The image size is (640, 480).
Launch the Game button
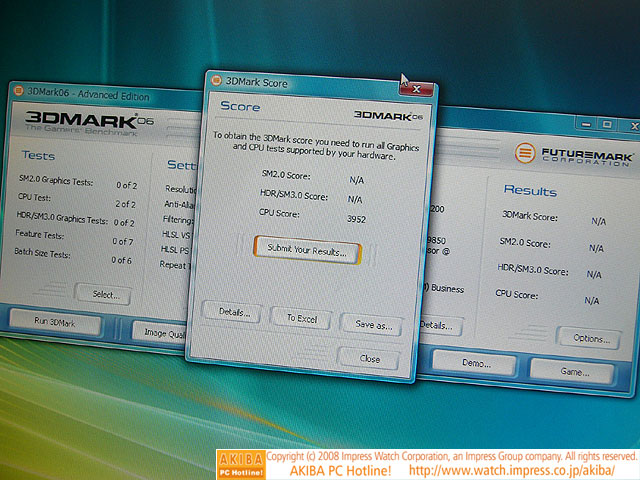pos(573,369)
